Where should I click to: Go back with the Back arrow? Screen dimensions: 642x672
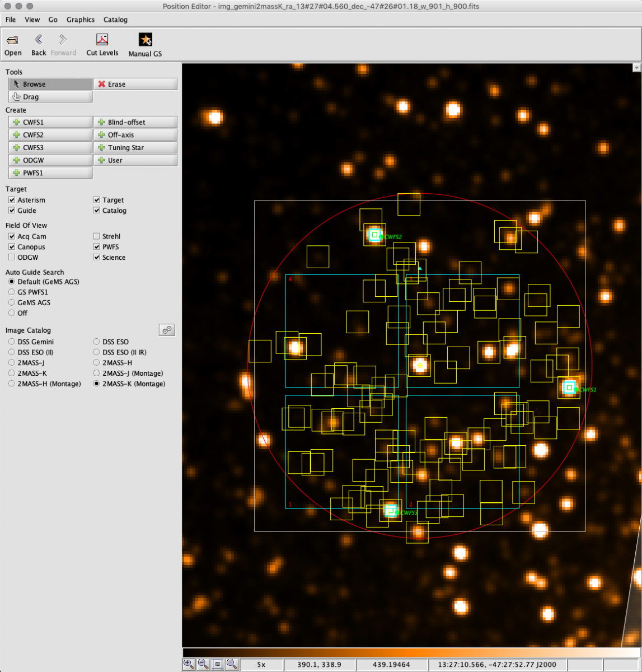click(x=39, y=45)
